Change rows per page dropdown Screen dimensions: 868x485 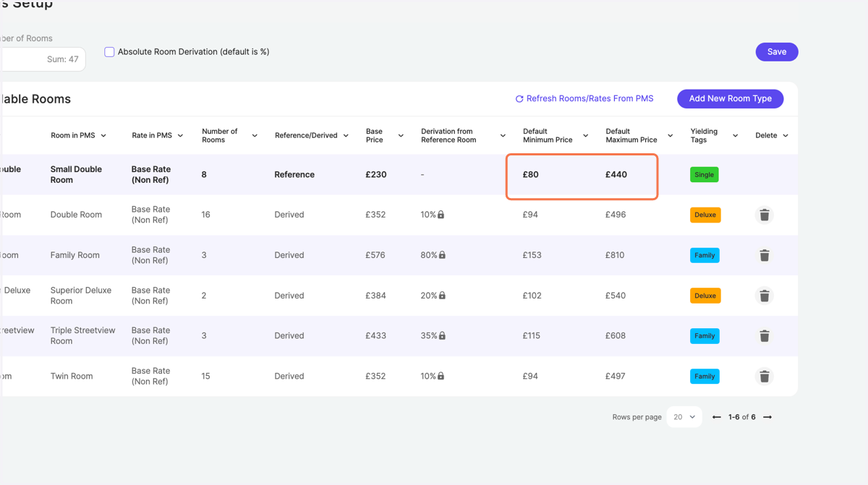[x=684, y=417]
